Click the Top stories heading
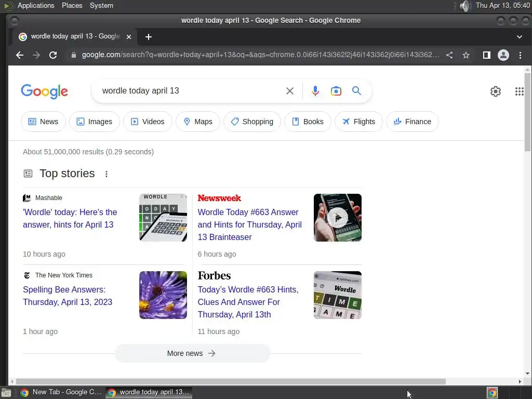This screenshot has height=399, width=532. [x=67, y=174]
